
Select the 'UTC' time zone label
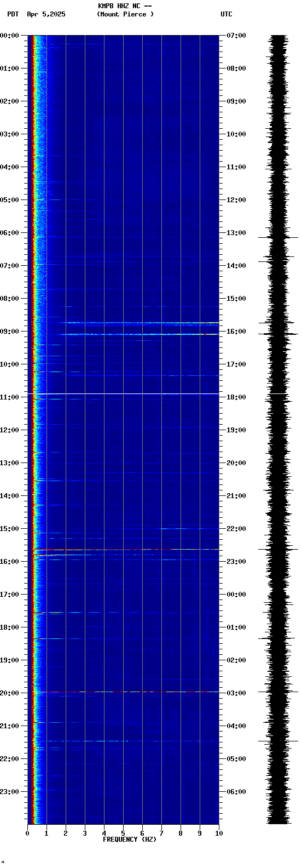coord(226,14)
